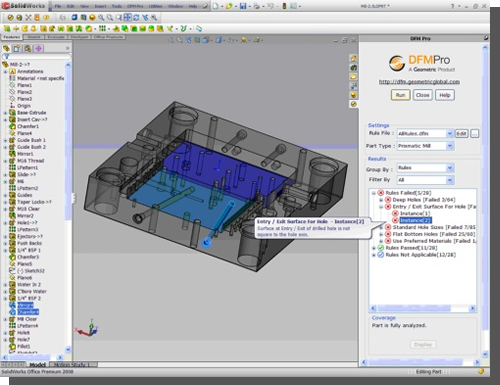Image resolution: width=500 pixels, height=385 pixels.
Task: Click the Run button in DFMPro
Action: pos(400,95)
